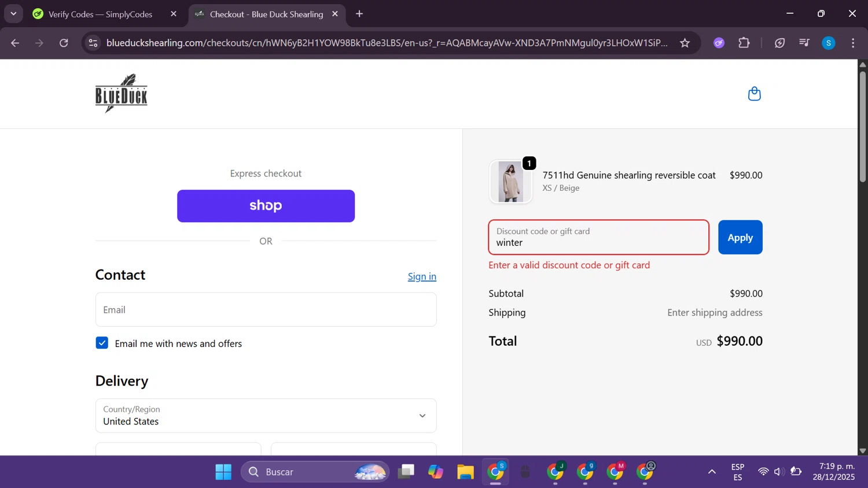Open the Windows Start menu
This screenshot has width=868, height=488.
tap(223, 472)
